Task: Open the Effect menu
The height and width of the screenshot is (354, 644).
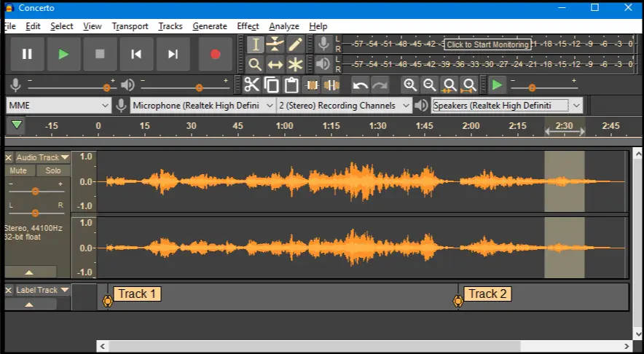Action: (x=248, y=26)
